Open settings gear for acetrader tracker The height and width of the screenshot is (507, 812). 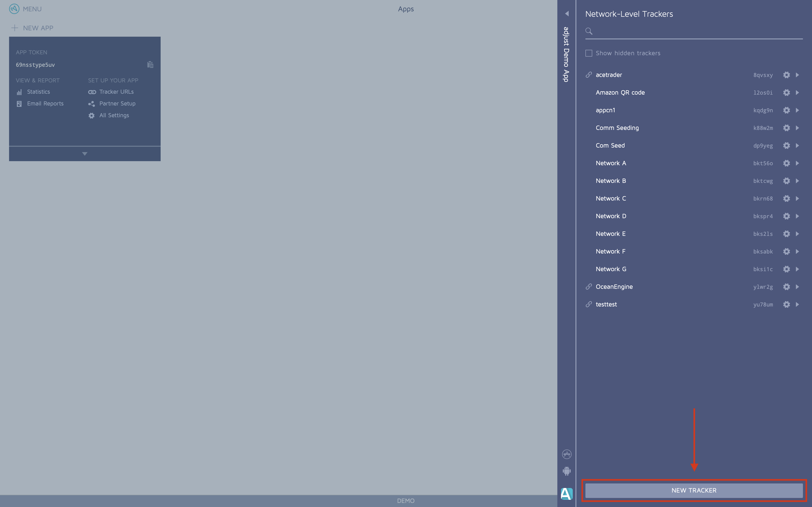pos(786,75)
